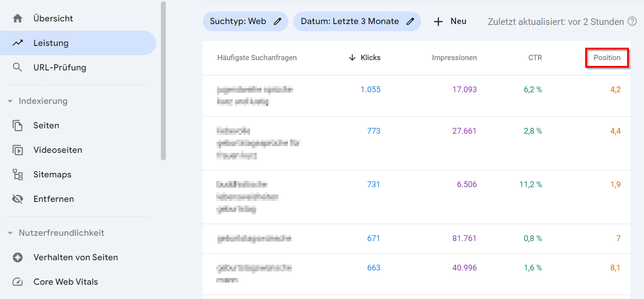Open Verhalten von Seiten
644x299 pixels.
pyautogui.click(x=75, y=257)
